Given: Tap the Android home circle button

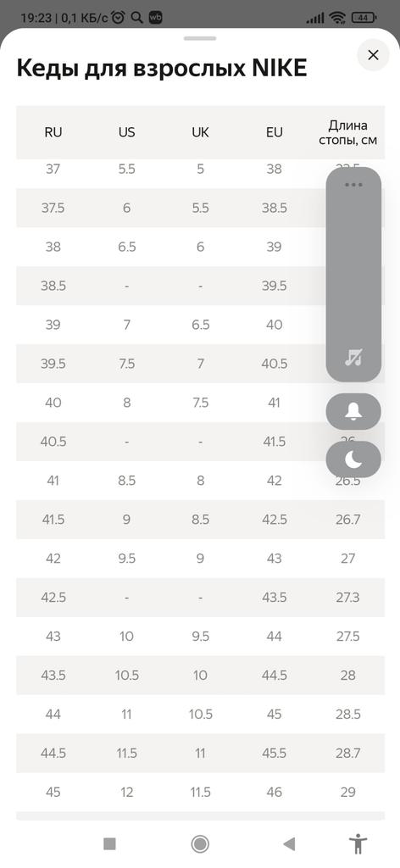Looking at the screenshot, I should pyautogui.click(x=200, y=843).
